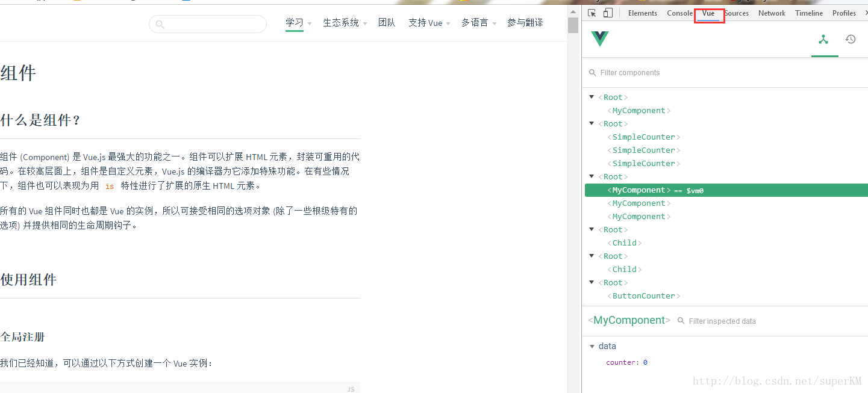Click the <MyComponent> inspector title
This screenshot has height=393, width=868.
click(x=629, y=320)
